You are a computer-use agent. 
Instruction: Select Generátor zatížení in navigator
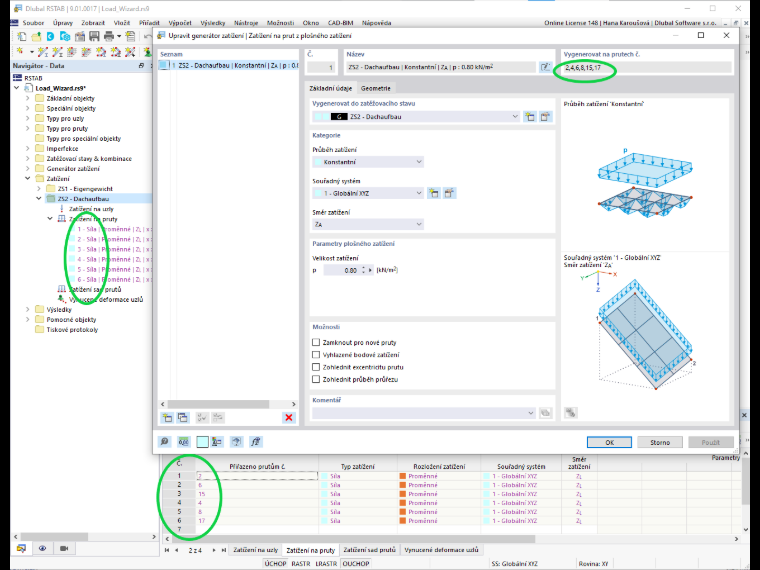coord(73,169)
